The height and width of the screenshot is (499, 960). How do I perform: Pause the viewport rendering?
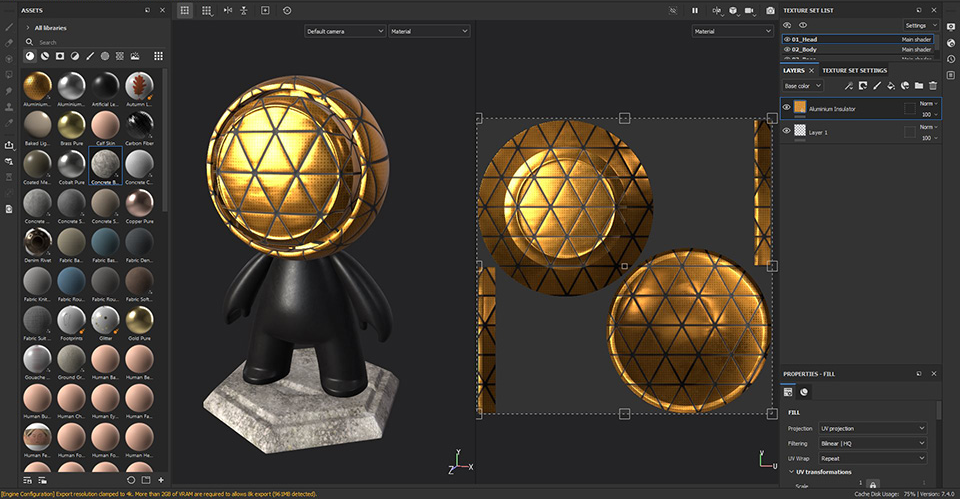[695, 10]
